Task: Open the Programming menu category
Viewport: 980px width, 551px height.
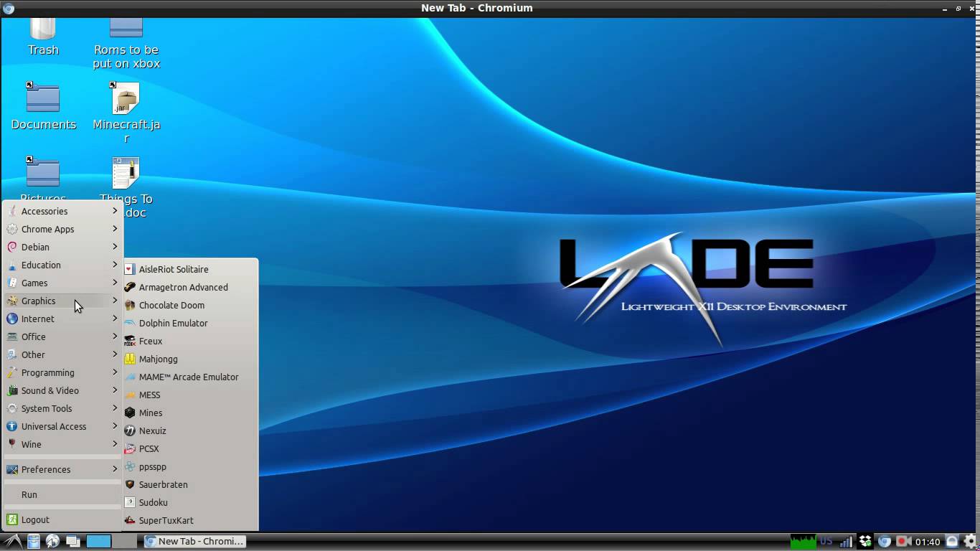Action: pos(62,373)
